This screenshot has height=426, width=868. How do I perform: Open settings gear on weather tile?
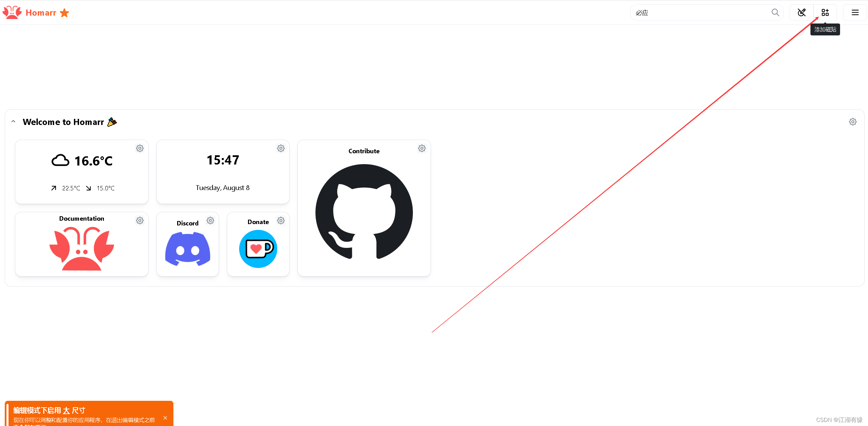pyautogui.click(x=140, y=148)
